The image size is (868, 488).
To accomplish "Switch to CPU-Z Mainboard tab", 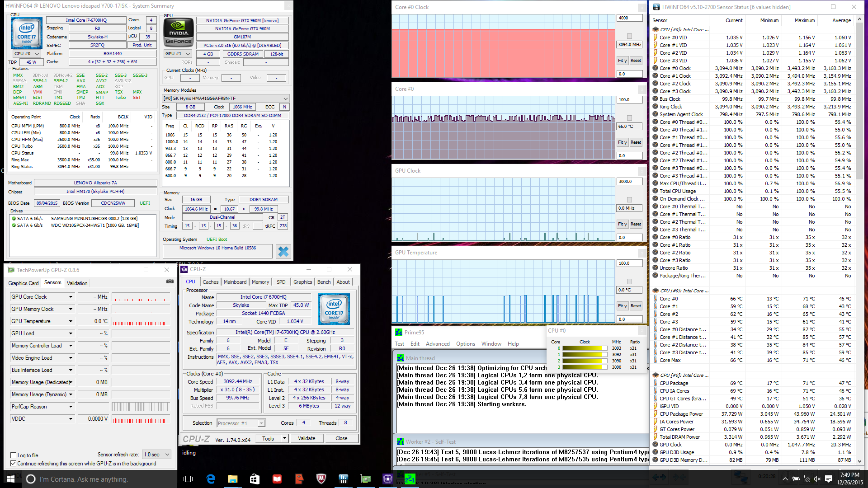I will pos(235,282).
